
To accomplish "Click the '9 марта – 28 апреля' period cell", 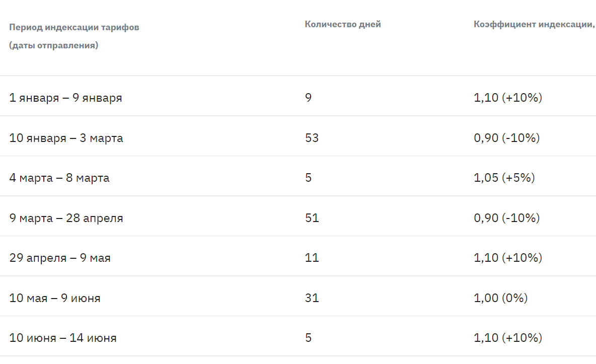I will (66, 219).
